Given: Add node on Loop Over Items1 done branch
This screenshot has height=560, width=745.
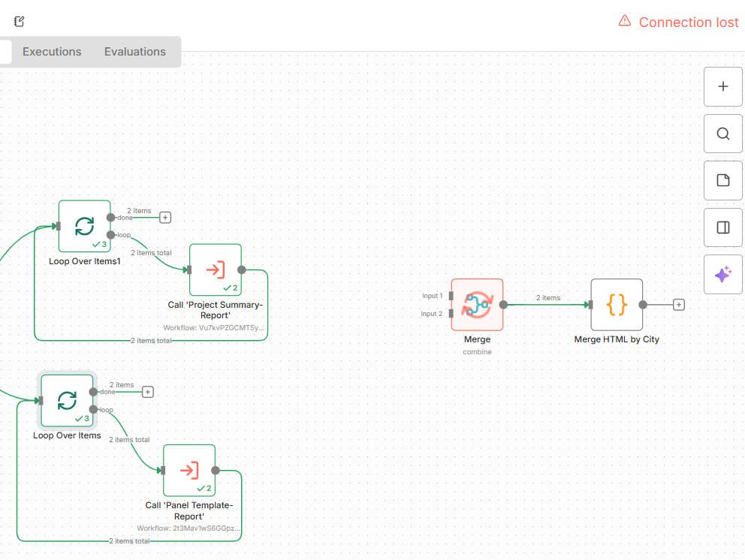Looking at the screenshot, I should pyautogui.click(x=164, y=217).
